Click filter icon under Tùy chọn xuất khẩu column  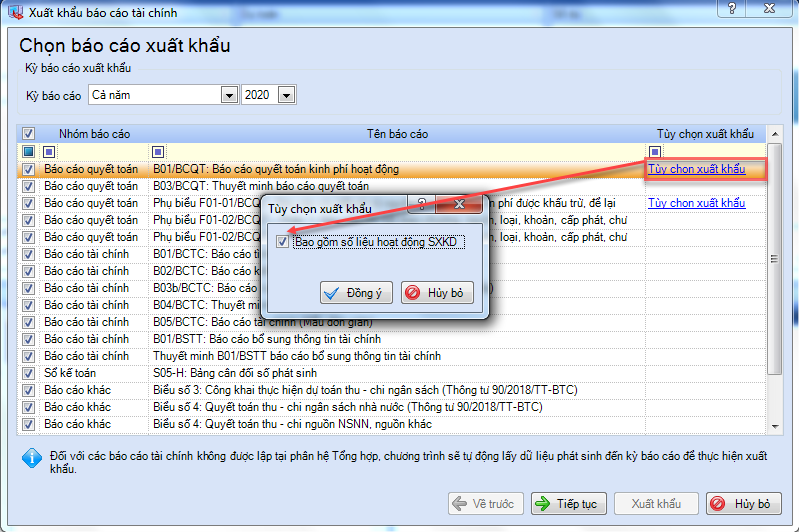[655, 152]
